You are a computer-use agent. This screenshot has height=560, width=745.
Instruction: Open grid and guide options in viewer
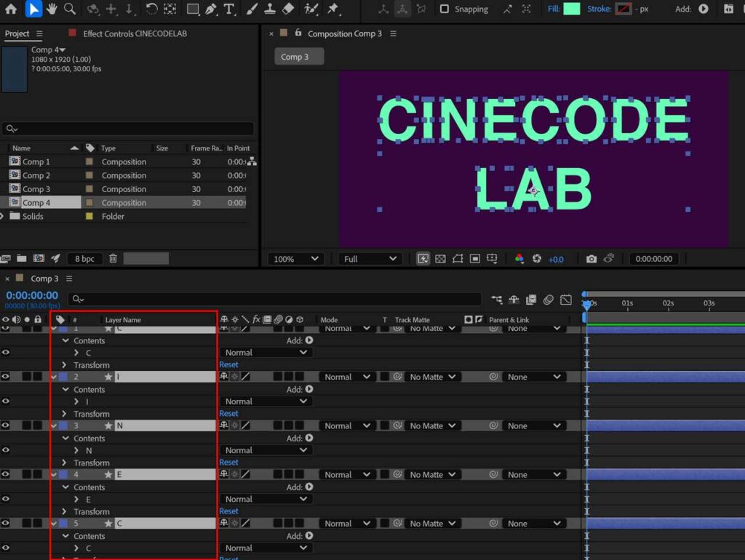492,258
